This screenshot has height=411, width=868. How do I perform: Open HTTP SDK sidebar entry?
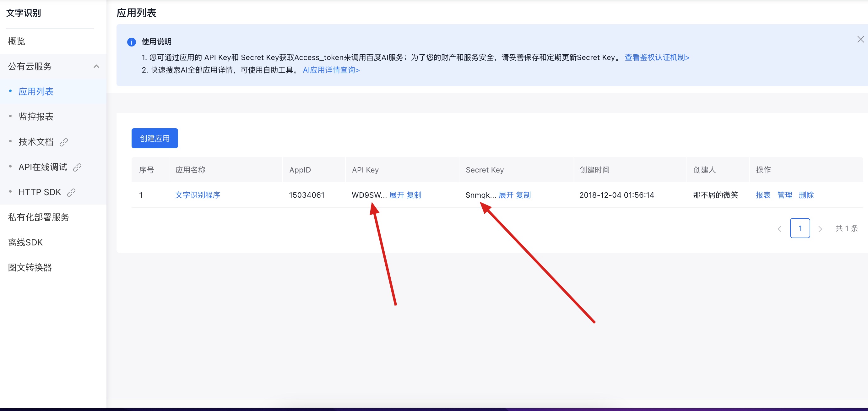40,192
